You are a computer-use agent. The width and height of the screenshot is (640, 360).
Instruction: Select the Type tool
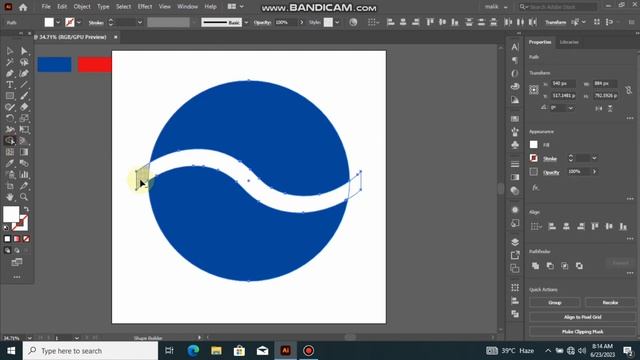point(10,85)
